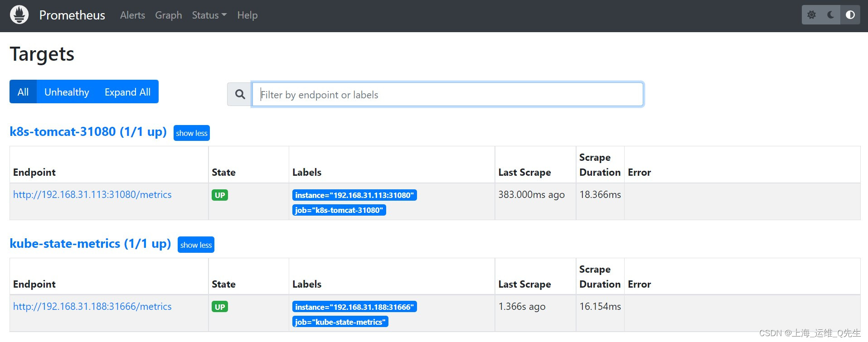Viewport: 868px width, 342px height.
Task: Select the All targets filter
Action: pos(23,92)
